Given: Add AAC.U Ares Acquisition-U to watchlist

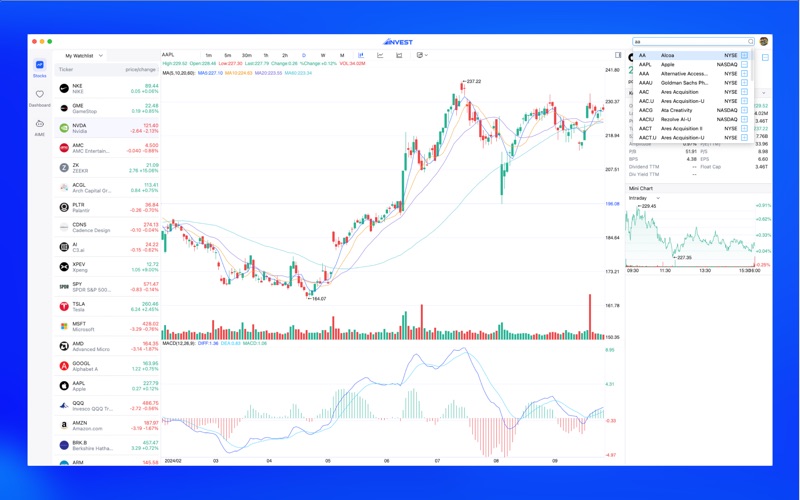Looking at the screenshot, I should (x=744, y=101).
